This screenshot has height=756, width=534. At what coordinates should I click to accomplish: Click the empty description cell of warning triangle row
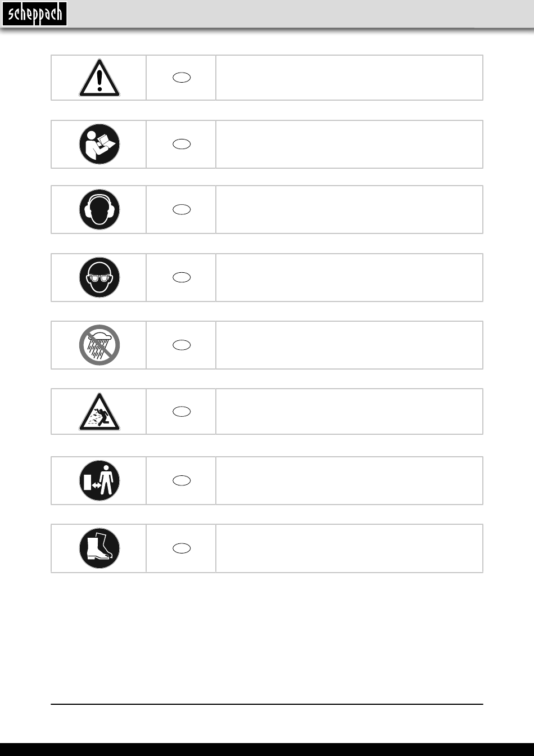349,78
